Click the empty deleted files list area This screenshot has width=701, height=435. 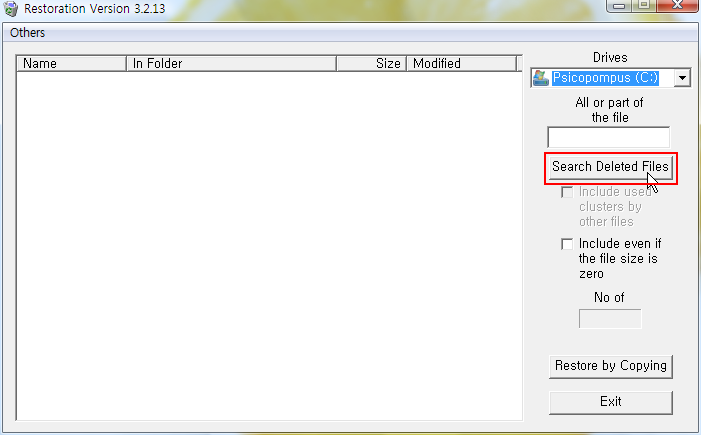pos(269,246)
